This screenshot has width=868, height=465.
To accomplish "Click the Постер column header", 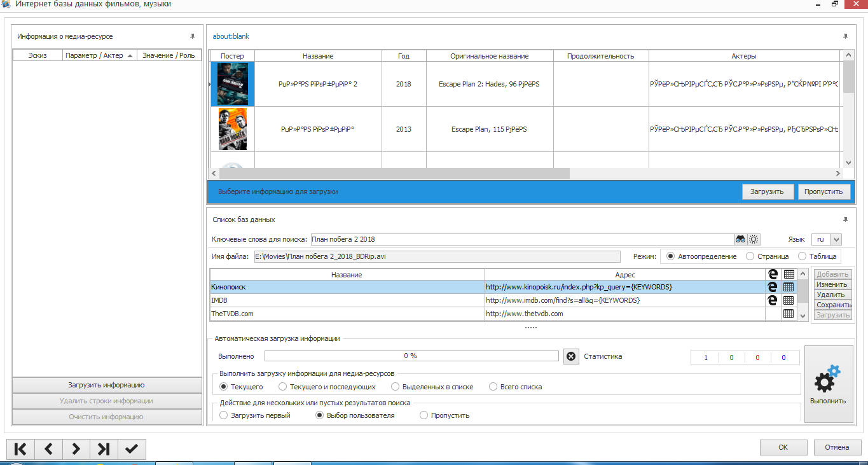I will (232, 56).
